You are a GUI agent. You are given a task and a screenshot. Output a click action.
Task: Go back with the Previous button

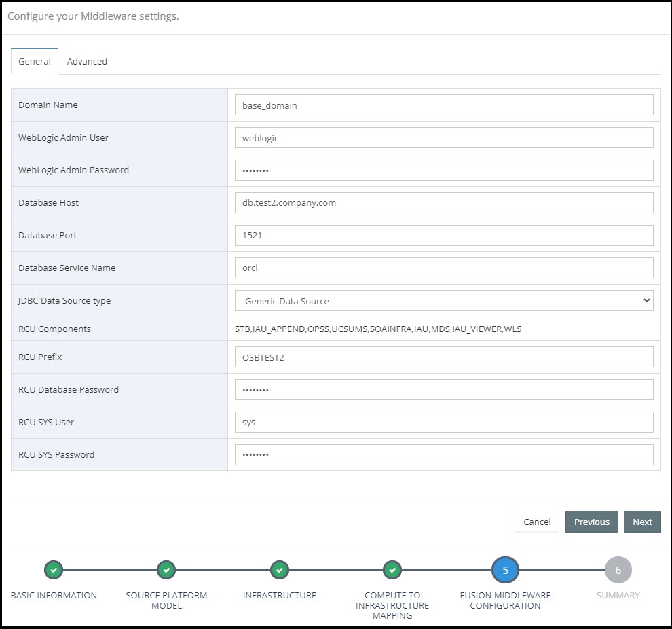click(x=591, y=522)
